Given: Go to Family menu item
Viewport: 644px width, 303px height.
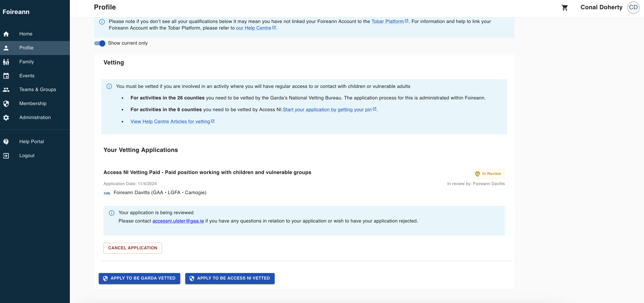Looking at the screenshot, I should (35, 62).
